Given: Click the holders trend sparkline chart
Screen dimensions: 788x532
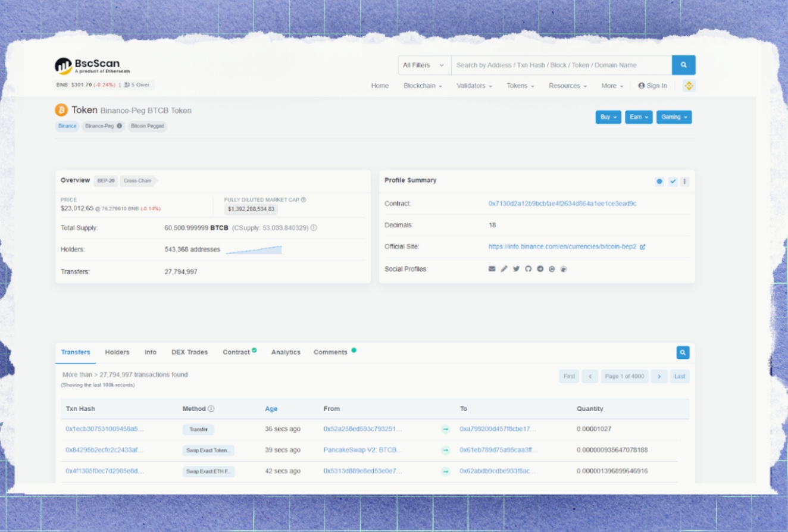Looking at the screenshot, I should coord(254,250).
